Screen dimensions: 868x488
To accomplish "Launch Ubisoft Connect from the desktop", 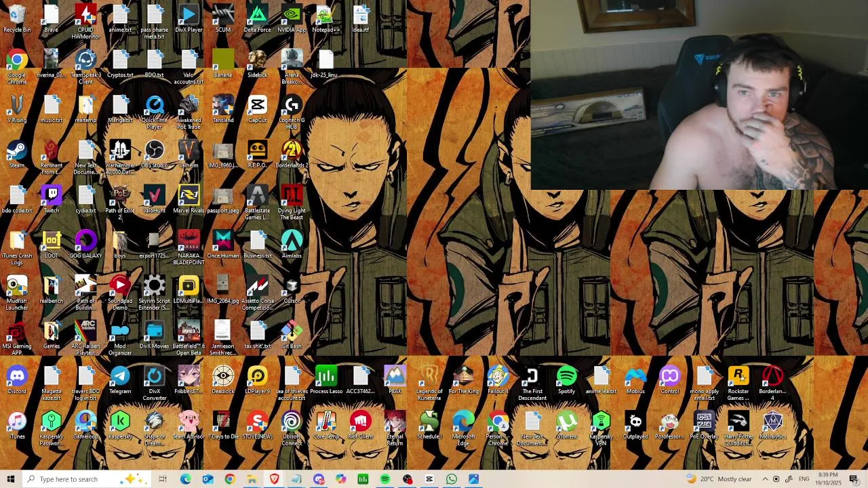I will [292, 429].
